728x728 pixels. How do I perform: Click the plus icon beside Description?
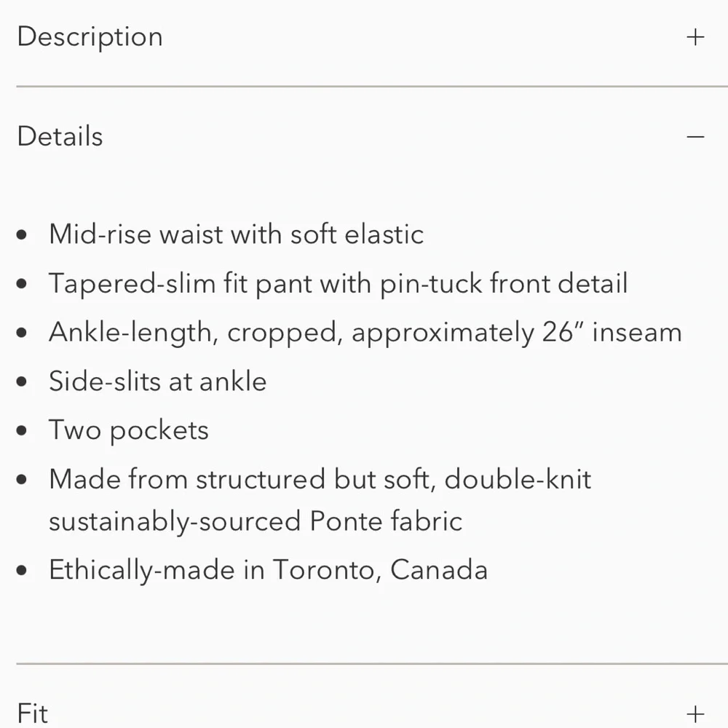click(696, 36)
